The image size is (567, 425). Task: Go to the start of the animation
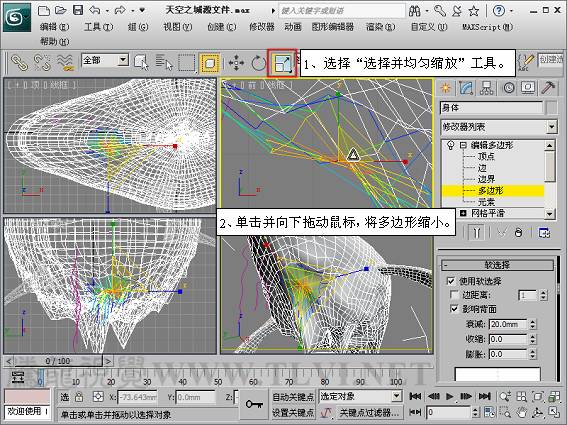[415, 396]
